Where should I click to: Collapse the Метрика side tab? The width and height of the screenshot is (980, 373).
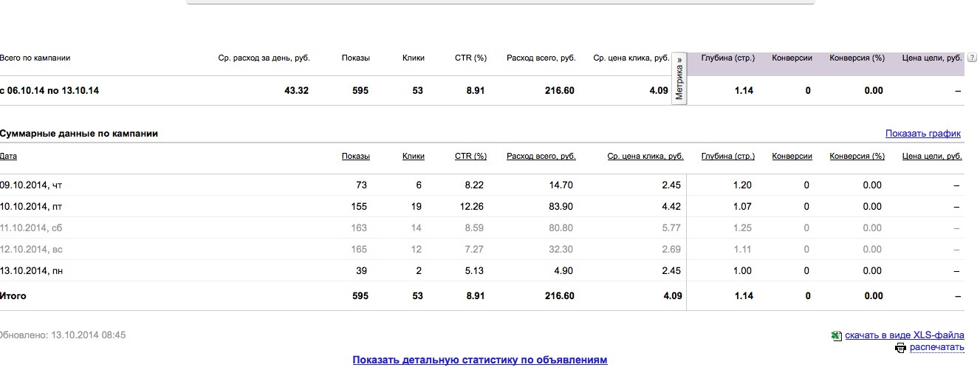[x=679, y=78]
